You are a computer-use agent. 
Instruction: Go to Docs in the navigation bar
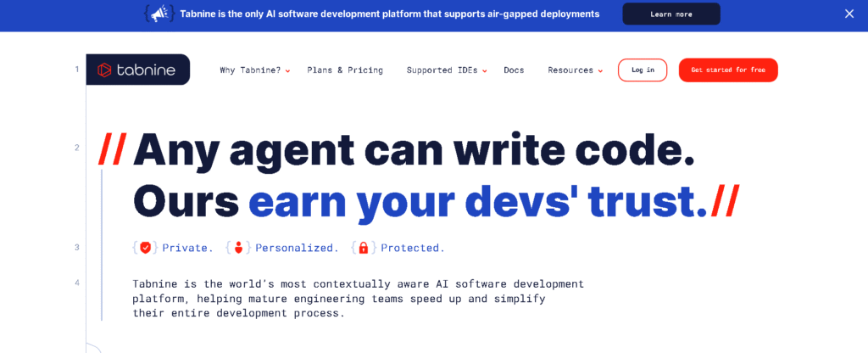point(514,70)
